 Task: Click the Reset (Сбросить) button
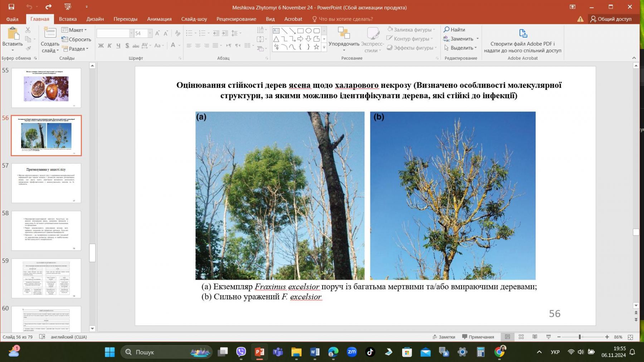click(76, 39)
